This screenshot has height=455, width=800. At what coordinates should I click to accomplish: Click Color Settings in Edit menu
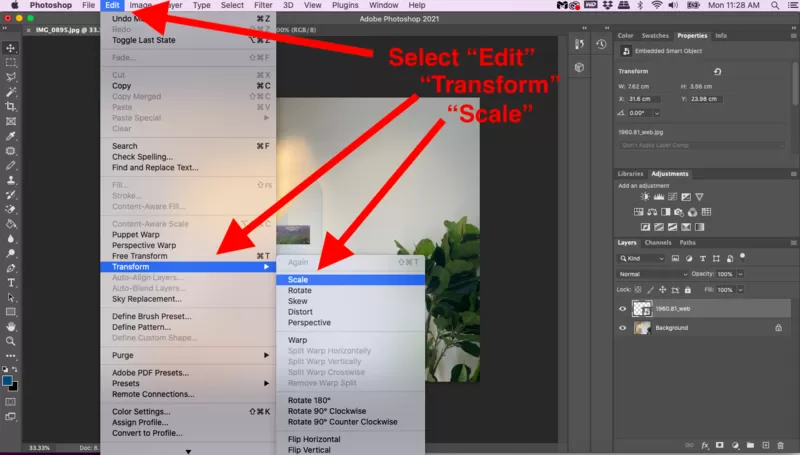click(188, 412)
